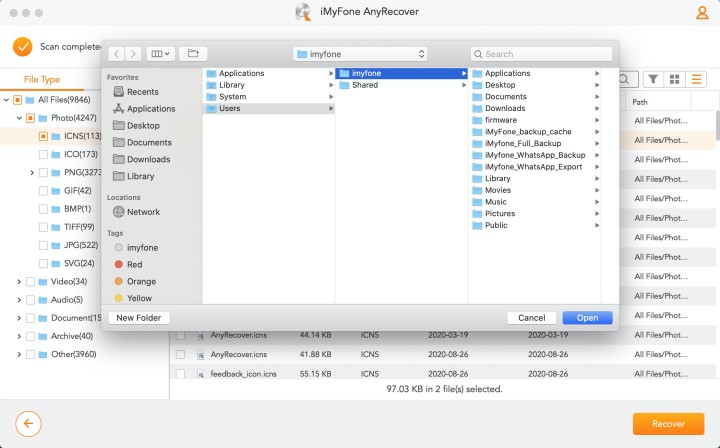The image size is (720, 448).
Task: Select iMyFone_backup_cache folder
Action: (x=535, y=132)
